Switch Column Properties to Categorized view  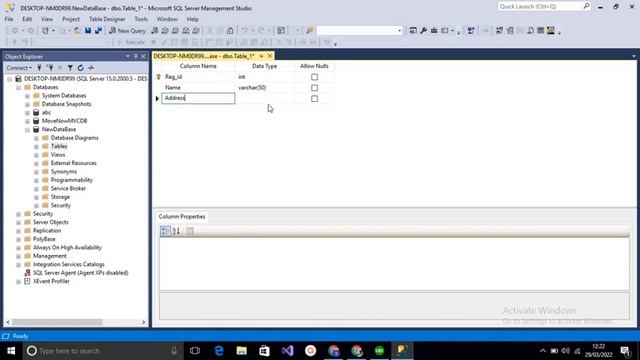point(165,231)
